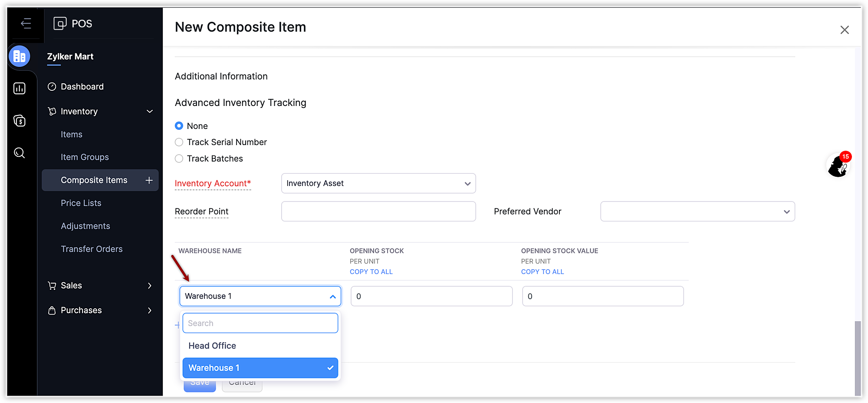Click the POS app logo icon
Viewport: 868px width, 403px height.
tap(60, 23)
